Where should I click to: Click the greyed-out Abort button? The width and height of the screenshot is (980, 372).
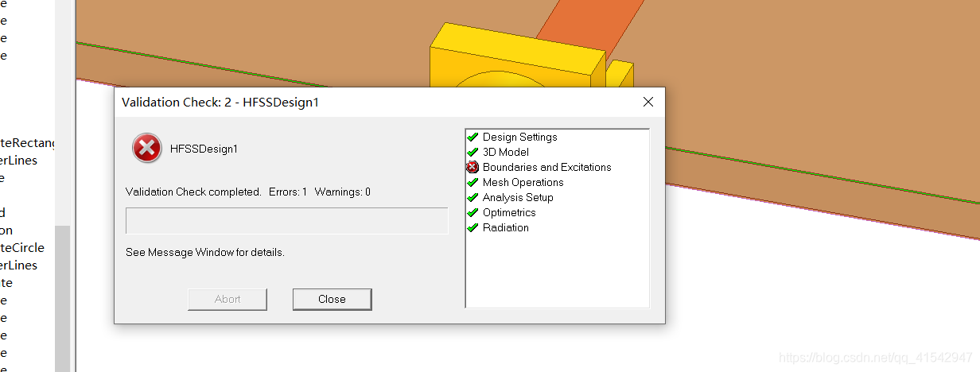(227, 299)
